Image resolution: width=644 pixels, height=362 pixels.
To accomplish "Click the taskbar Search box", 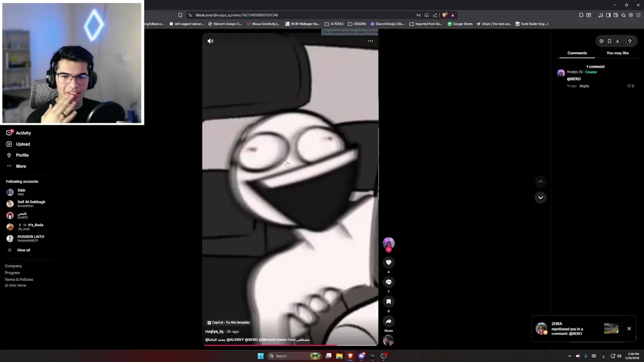I will coord(294,356).
